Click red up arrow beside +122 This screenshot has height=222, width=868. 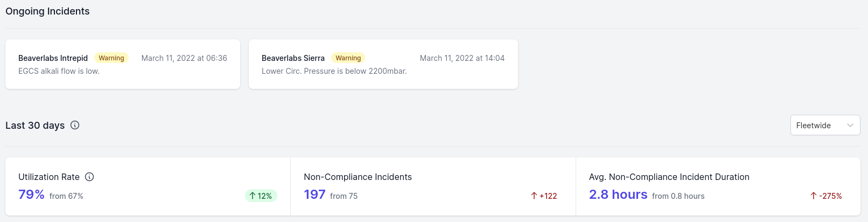point(534,196)
